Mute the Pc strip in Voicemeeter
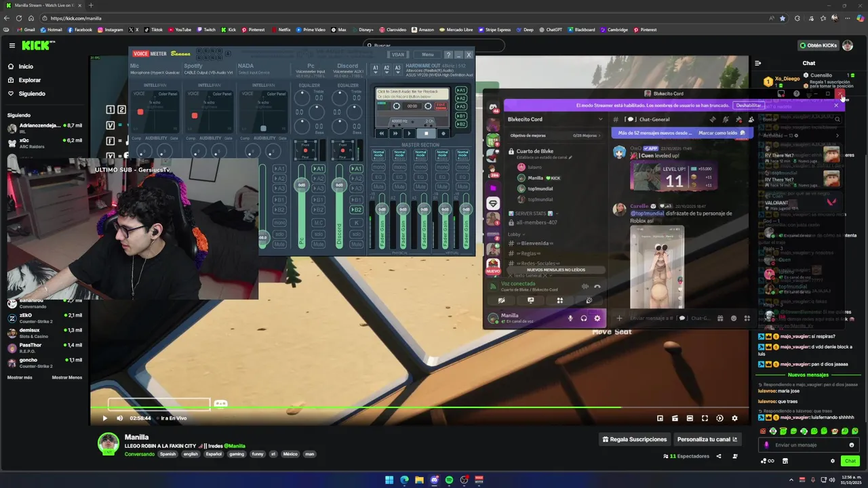Screen dimensions: 868x488 pos(318,245)
